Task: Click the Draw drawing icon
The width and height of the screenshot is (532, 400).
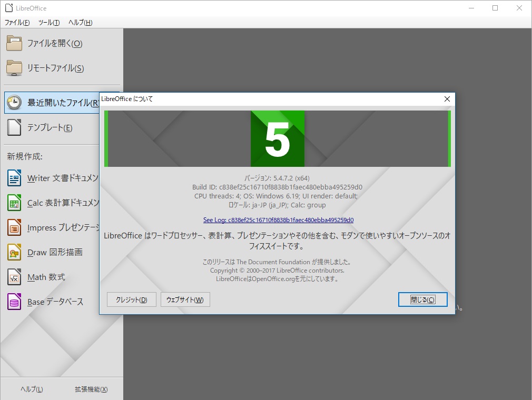Action: [14, 252]
